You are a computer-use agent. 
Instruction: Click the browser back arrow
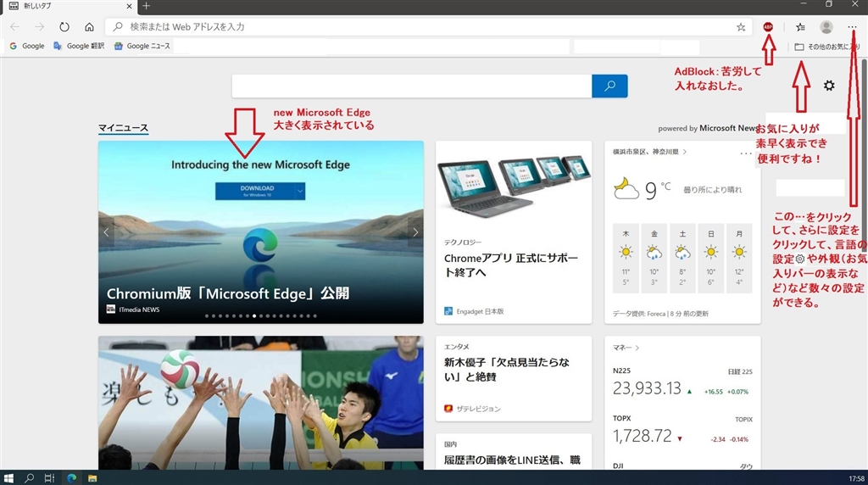(x=15, y=26)
